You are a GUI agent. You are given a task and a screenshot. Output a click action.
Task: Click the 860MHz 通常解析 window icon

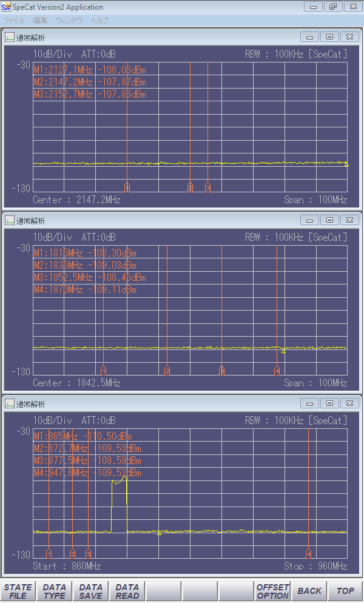click(9, 403)
